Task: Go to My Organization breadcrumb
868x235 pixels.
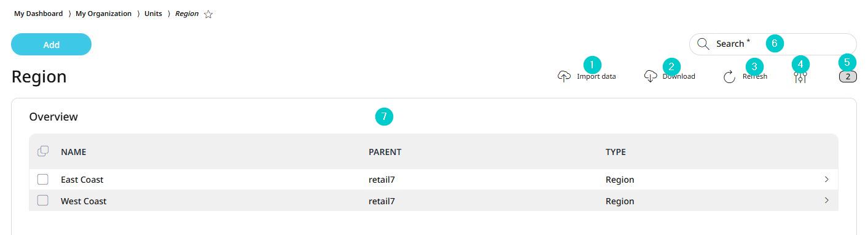Action: [103, 14]
